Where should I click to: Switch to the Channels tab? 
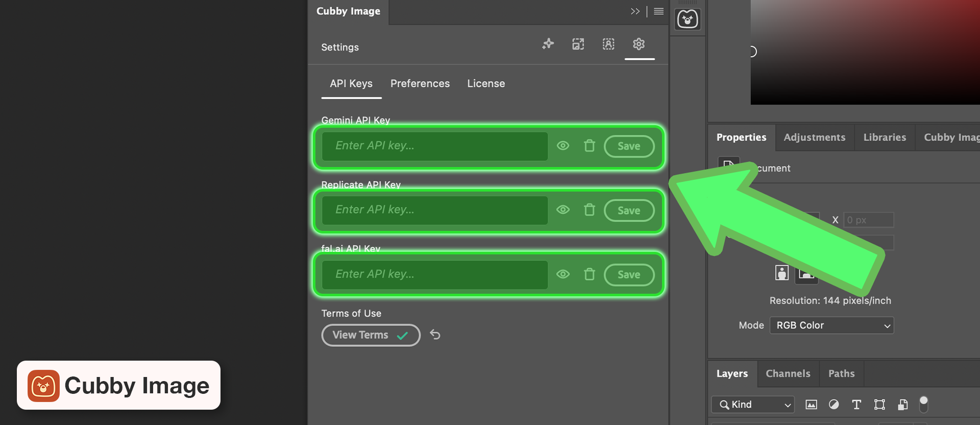(x=788, y=374)
